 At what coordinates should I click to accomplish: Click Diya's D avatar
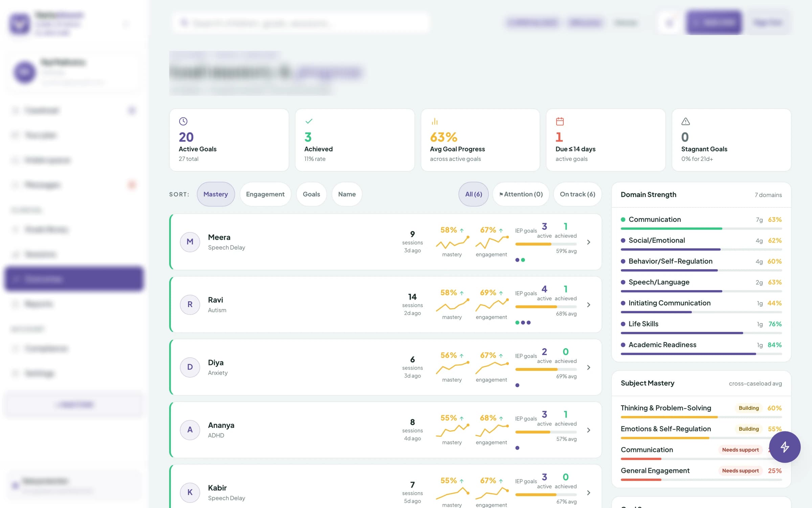pos(190,367)
